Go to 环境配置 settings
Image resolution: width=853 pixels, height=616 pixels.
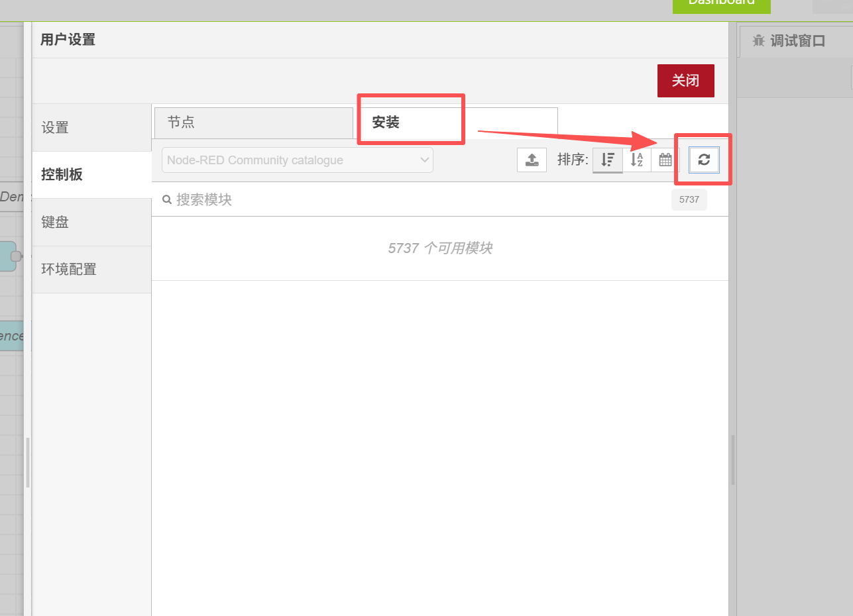91,270
